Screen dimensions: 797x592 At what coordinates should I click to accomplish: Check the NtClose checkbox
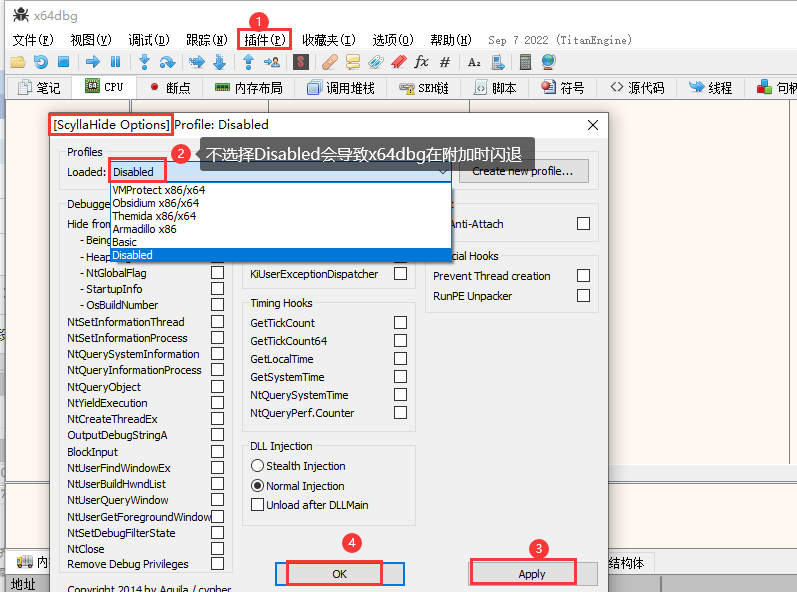click(x=218, y=549)
